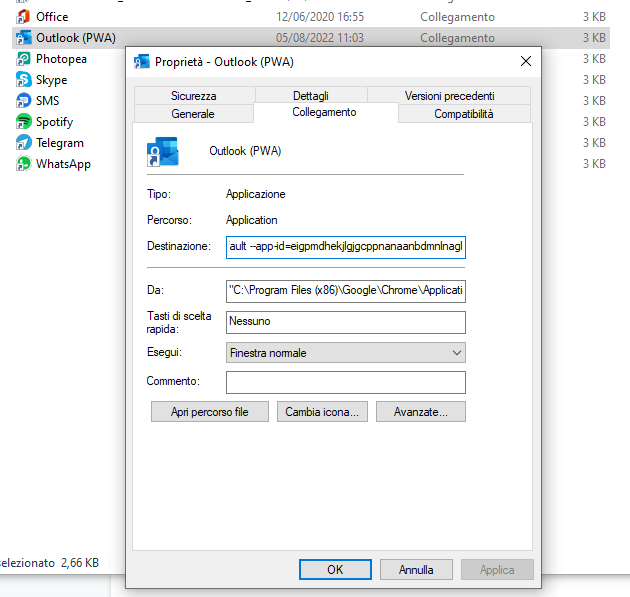Switch to the Dettagli tab

tap(311, 96)
